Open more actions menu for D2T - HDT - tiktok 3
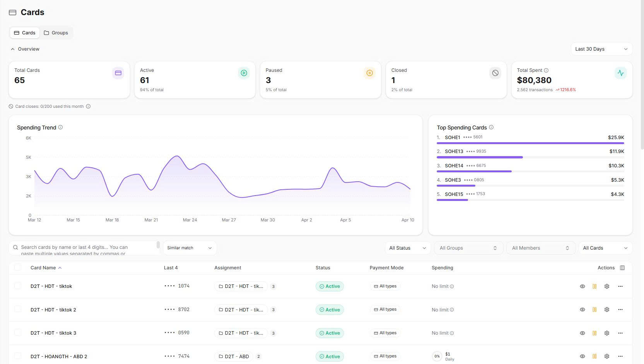 point(620,333)
